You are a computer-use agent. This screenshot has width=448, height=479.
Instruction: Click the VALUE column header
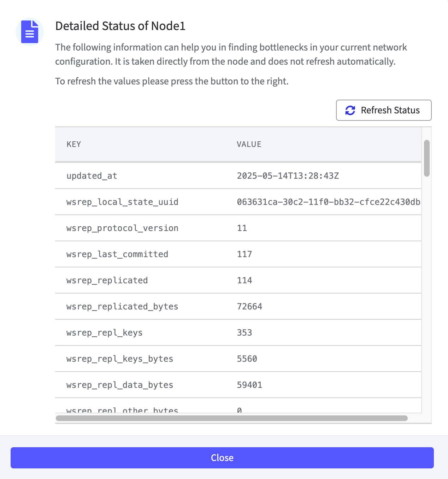tap(249, 144)
